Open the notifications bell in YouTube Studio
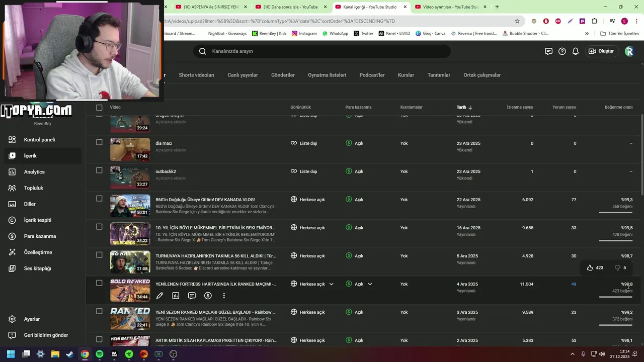The image size is (644, 362). point(576,51)
